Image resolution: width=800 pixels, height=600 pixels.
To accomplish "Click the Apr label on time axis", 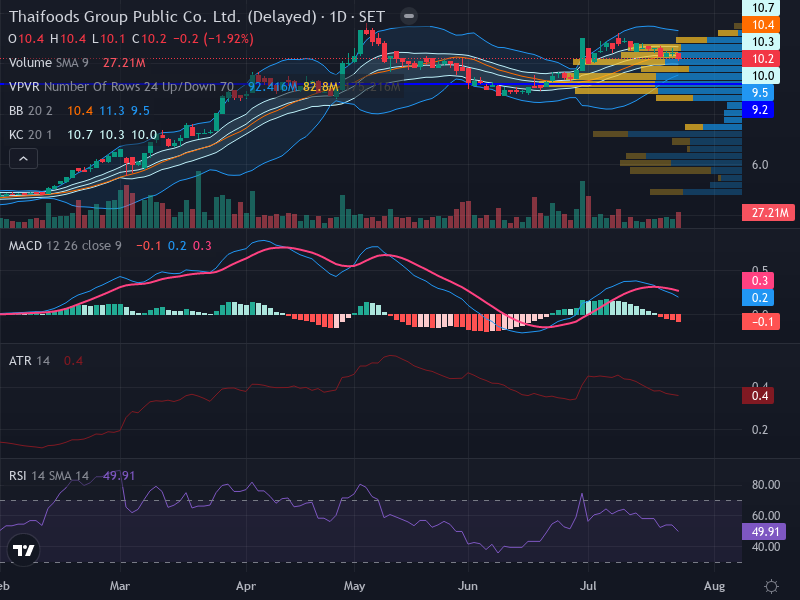I will (246, 586).
